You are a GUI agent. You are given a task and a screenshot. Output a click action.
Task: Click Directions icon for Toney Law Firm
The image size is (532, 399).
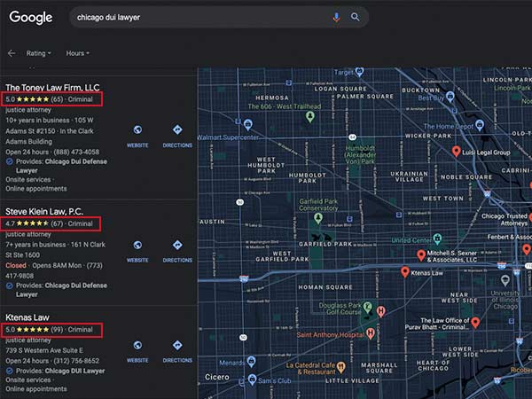pos(177,129)
